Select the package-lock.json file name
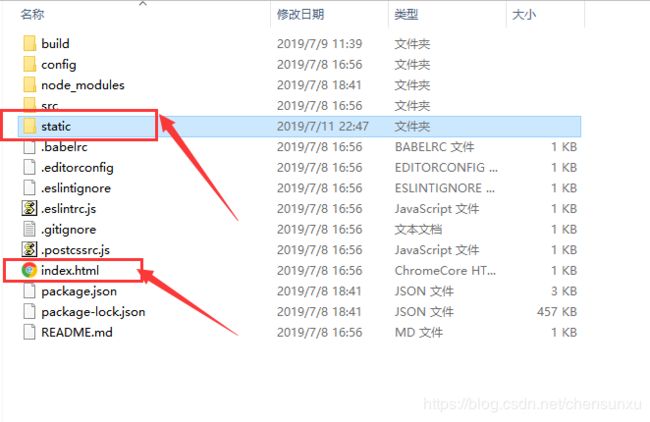This screenshot has width=650, height=422. 93,312
